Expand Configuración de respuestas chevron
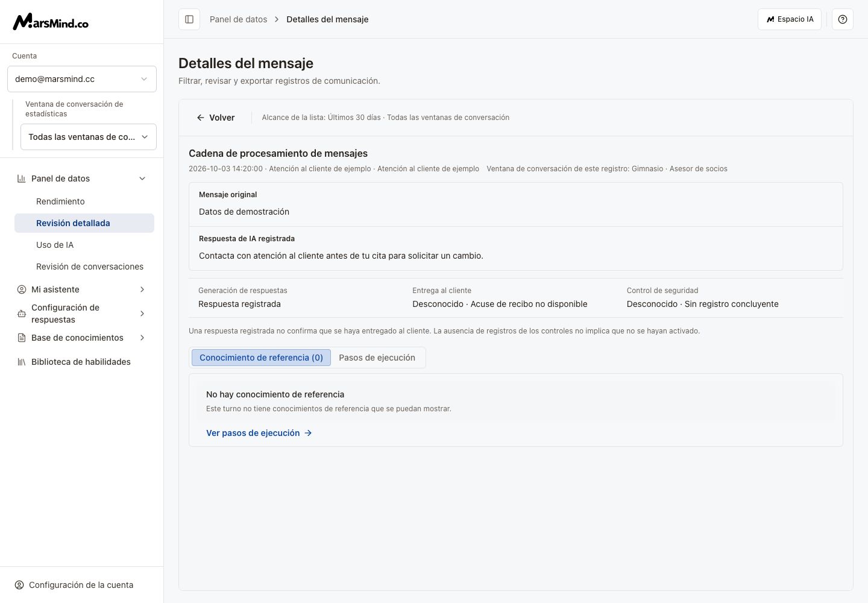868x603 pixels. 142,314
